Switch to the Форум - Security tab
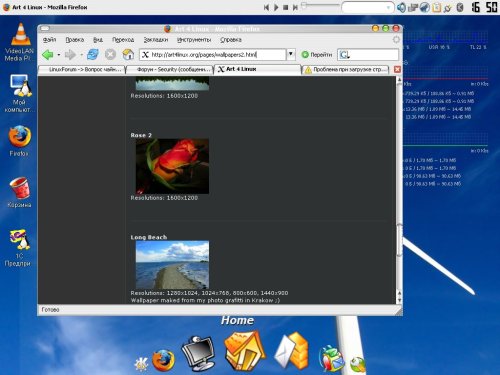The height and width of the screenshot is (375, 500). [x=170, y=69]
